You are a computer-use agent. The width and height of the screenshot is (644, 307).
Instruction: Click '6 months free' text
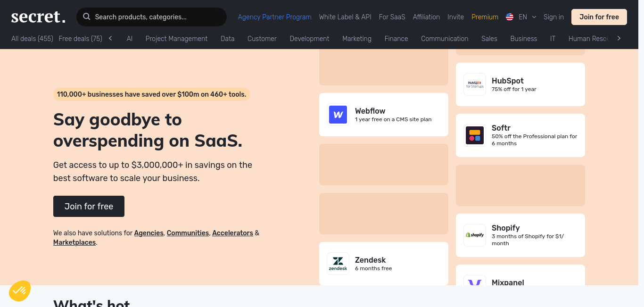373,268
